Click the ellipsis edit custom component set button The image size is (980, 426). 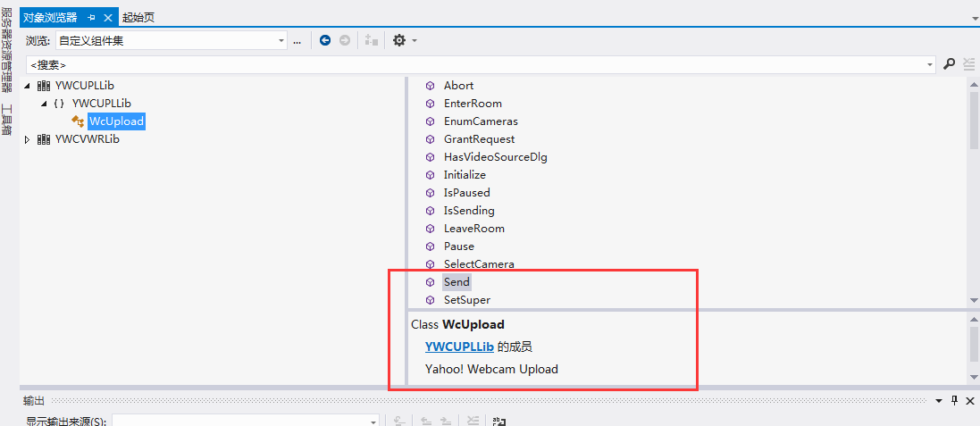(297, 40)
